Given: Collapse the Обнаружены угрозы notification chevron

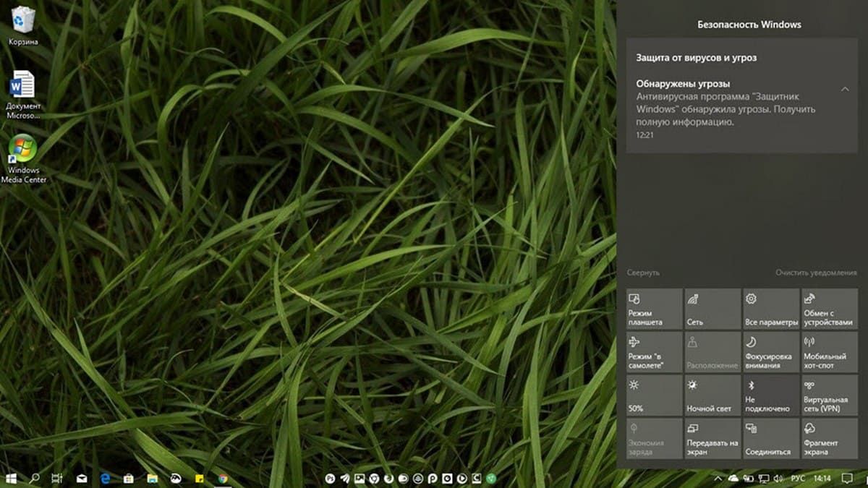Looking at the screenshot, I should (845, 89).
